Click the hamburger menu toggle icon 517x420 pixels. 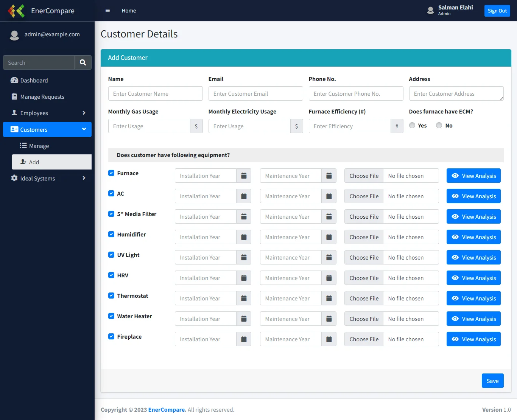(107, 11)
